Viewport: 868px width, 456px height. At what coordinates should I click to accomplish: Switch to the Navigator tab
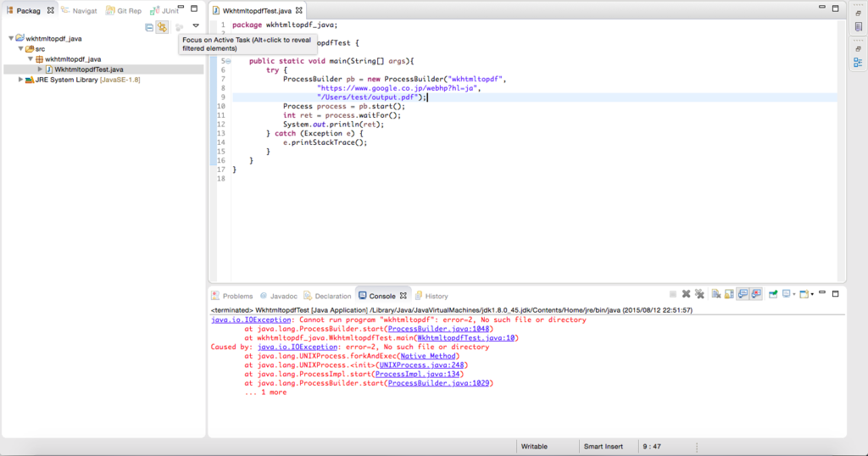pos(79,10)
